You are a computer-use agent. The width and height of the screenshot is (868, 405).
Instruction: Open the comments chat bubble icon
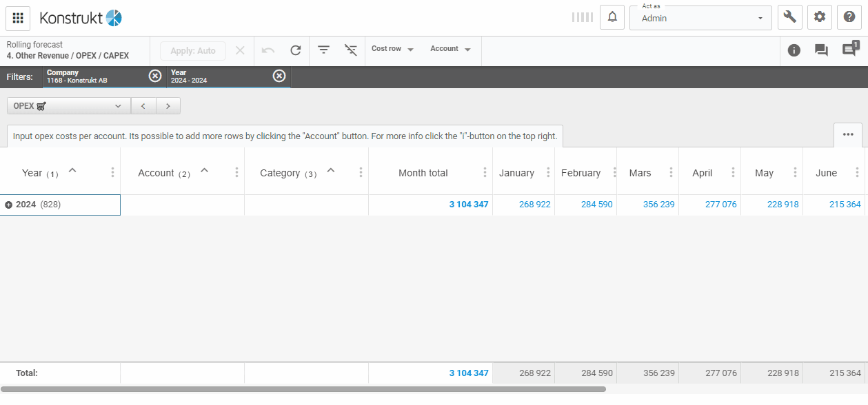click(821, 50)
